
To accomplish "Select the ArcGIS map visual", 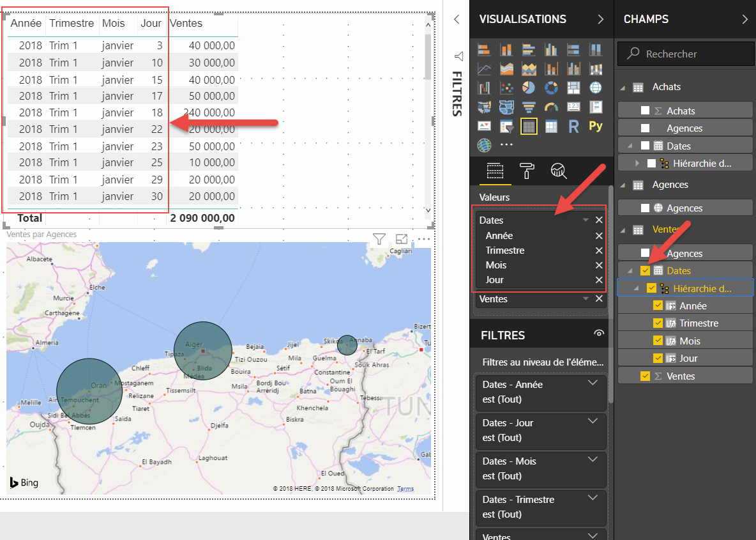I will 484,145.
